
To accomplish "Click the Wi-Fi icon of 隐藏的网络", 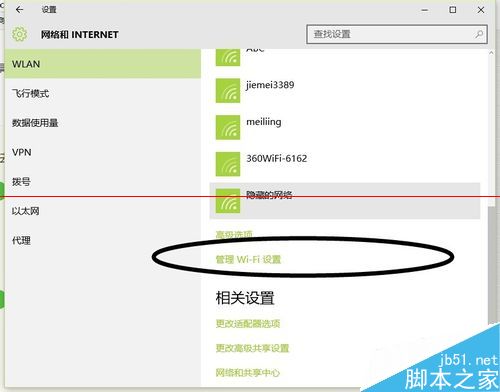I will (228, 201).
